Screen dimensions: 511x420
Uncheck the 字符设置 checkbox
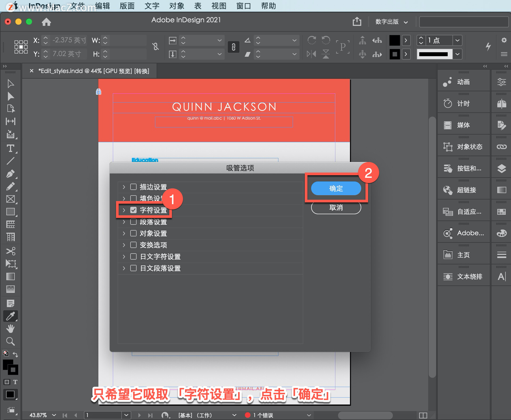coord(133,210)
